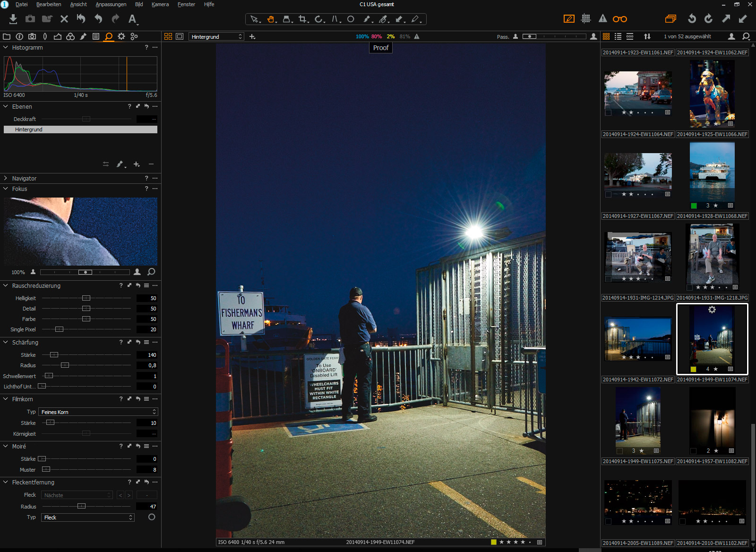Click the redo arrow icon
Viewport: 756px width, 552px height.
coord(115,19)
